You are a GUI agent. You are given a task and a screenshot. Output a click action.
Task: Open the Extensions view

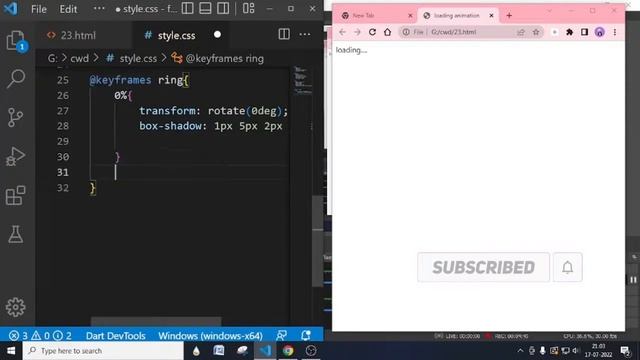(x=16, y=196)
